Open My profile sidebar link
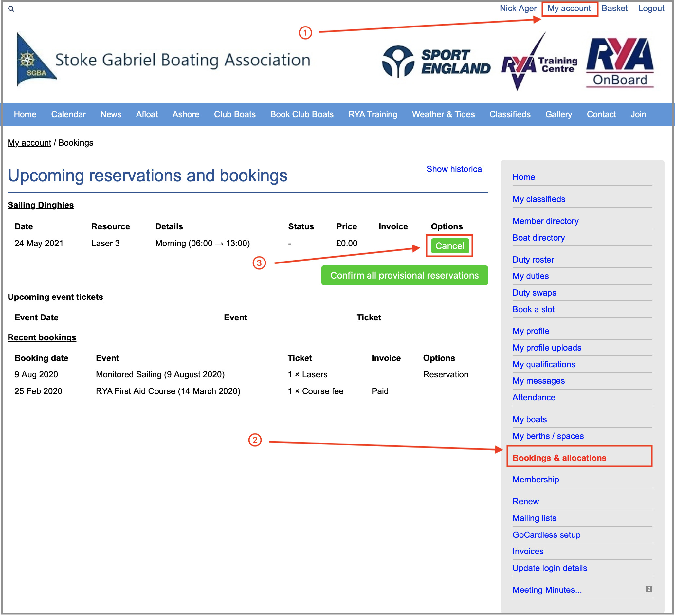675x616 pixels. (531, 331)
